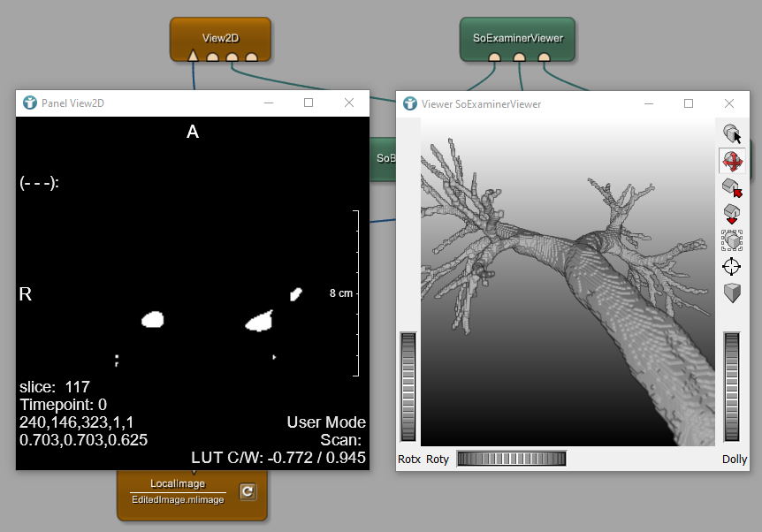
Task: Click the large white blob in View2D slice
Action: 259,323
